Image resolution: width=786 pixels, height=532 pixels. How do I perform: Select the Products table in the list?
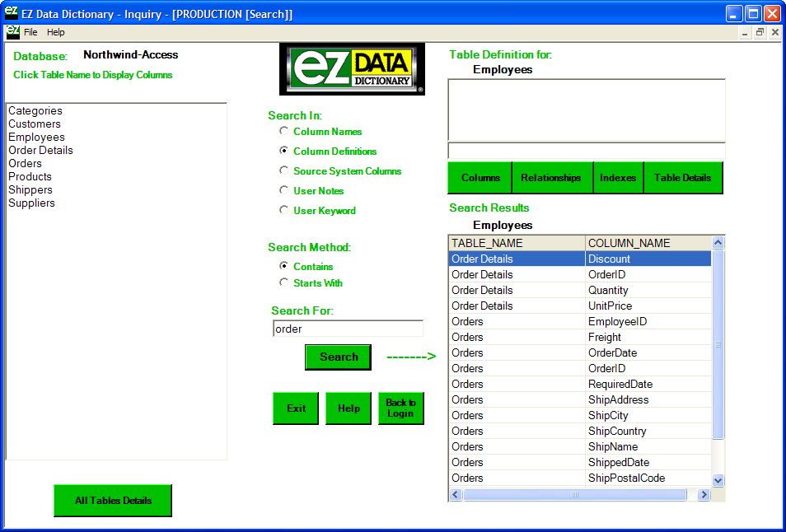pyautogui.click(x=30, y=176)
